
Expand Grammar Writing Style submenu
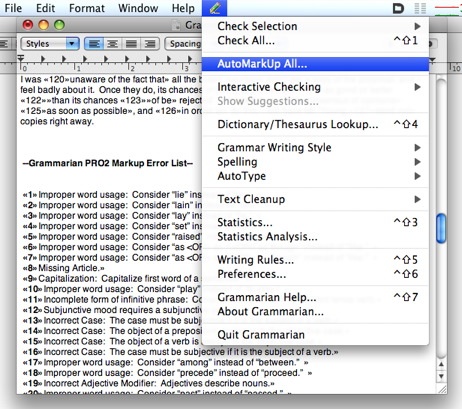[315, 147]
